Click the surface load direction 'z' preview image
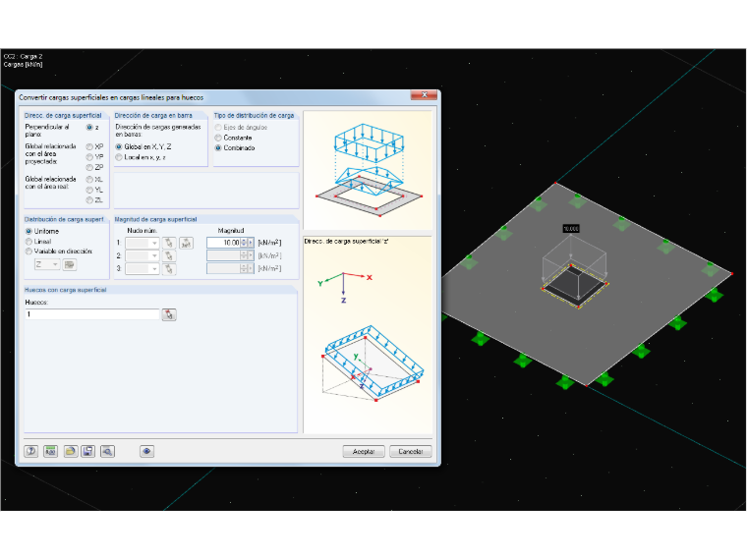This screenshot has width=747, height=560. [x=368, y=335]
